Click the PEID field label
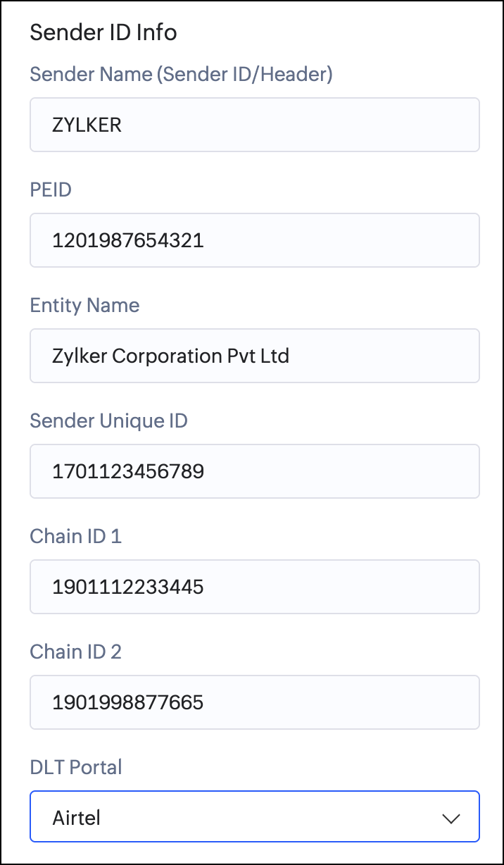 pyautogui.click(x=51, y=189)
